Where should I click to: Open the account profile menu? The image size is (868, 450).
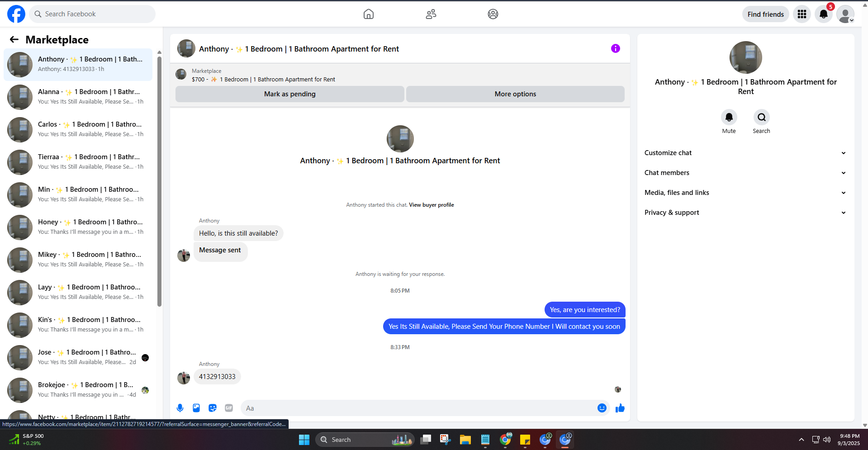[845, 14]
